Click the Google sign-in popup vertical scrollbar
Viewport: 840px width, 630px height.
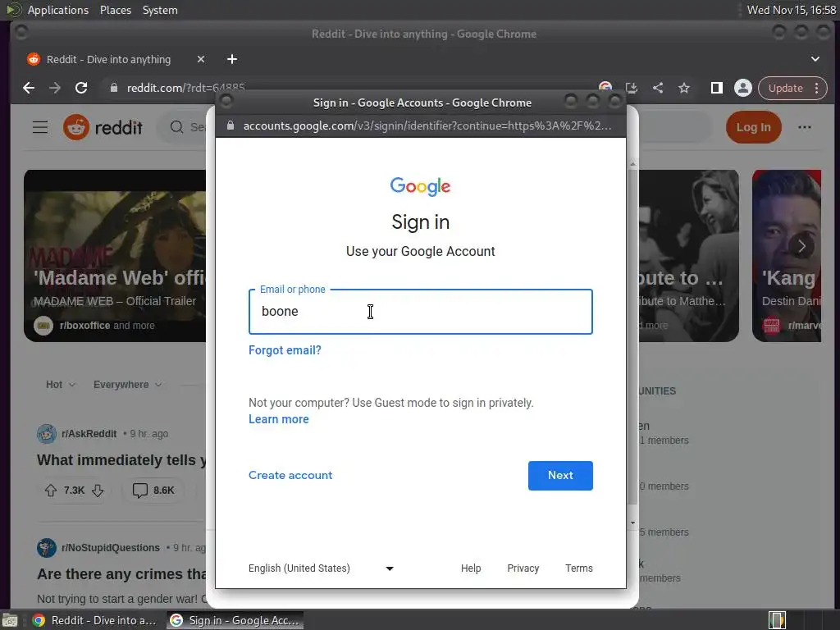click(632, 337)
